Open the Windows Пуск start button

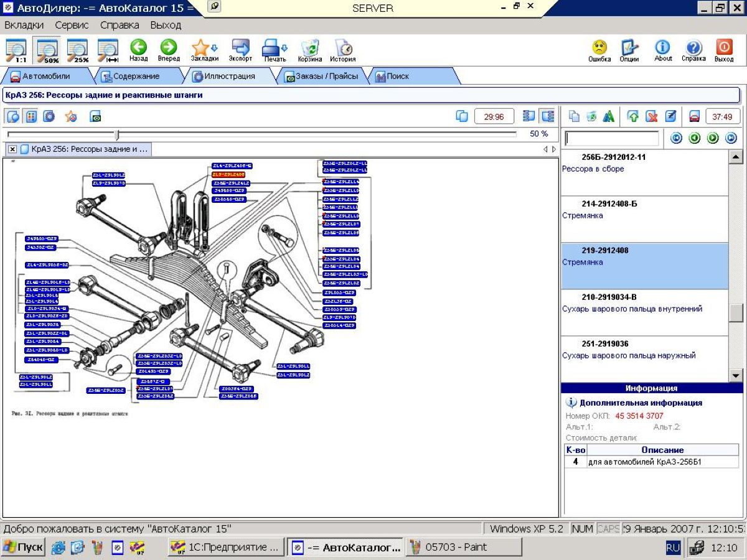pos(24,548)
